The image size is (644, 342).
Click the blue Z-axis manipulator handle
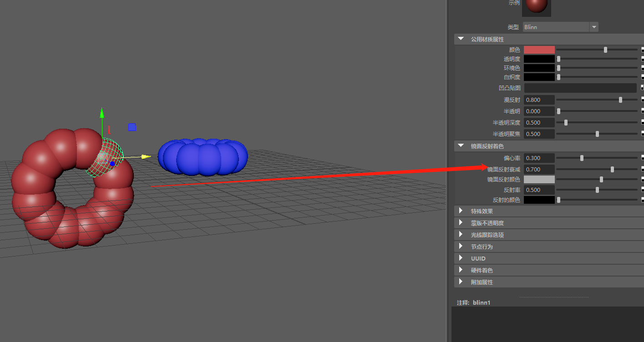[112, 164]
